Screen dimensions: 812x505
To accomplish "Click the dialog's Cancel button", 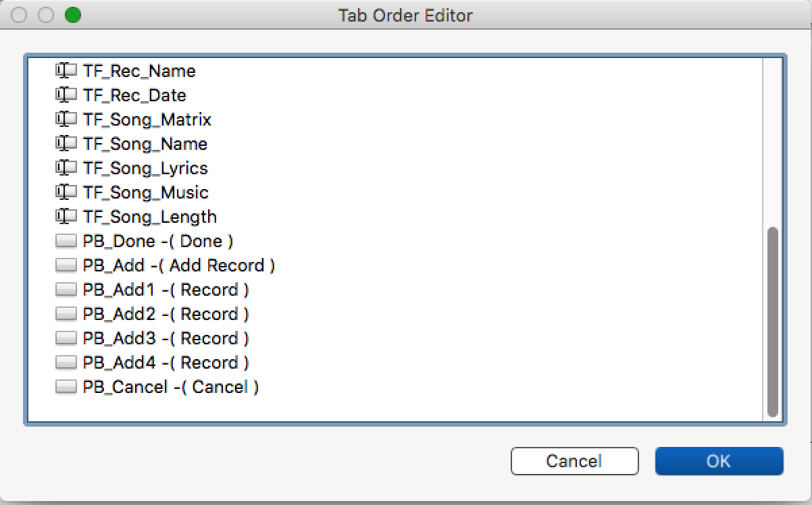I will (x=574, y=461).
